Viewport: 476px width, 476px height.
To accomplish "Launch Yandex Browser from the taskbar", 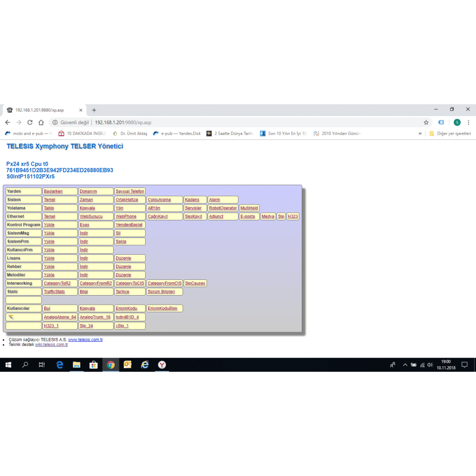I will tap(162, 365).
